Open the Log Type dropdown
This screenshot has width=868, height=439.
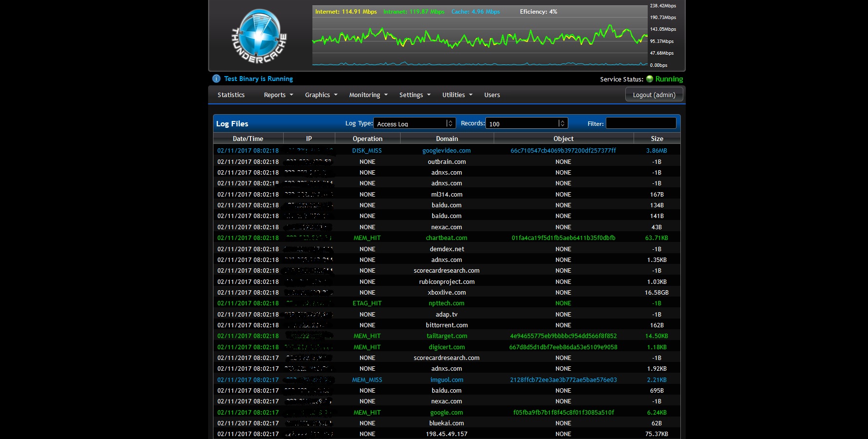point(414,123)
